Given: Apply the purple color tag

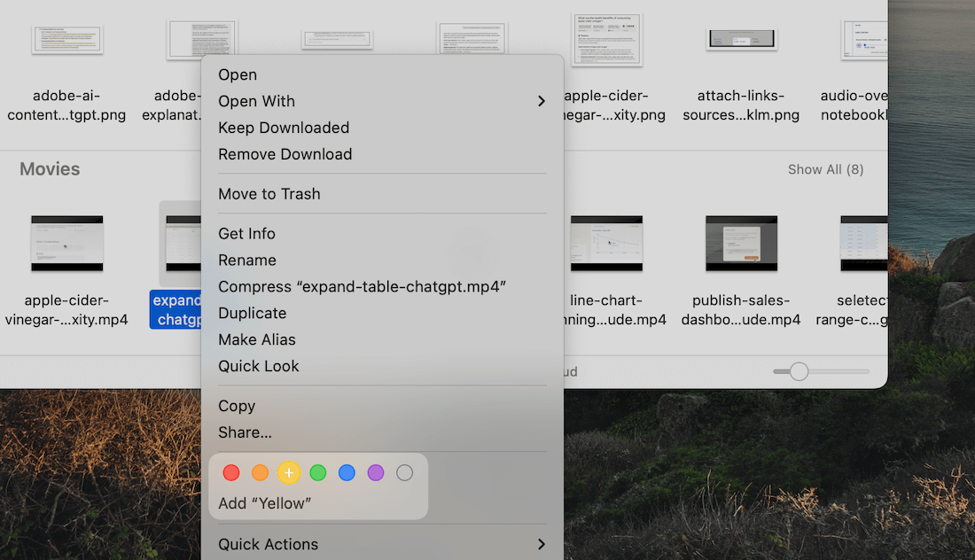Looking at the screenshot, I should pos(376,473).
